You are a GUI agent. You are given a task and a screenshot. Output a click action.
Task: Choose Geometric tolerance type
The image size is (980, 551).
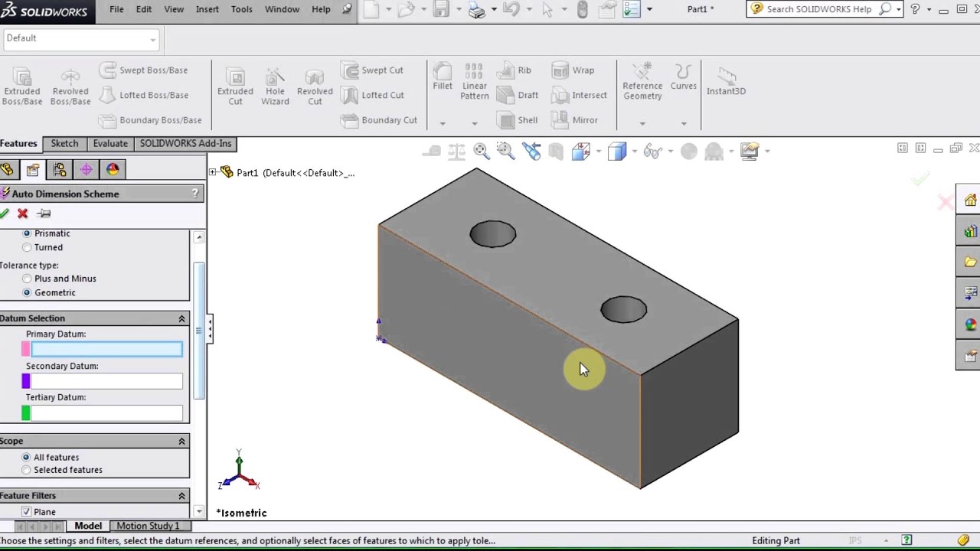[27, 292]
